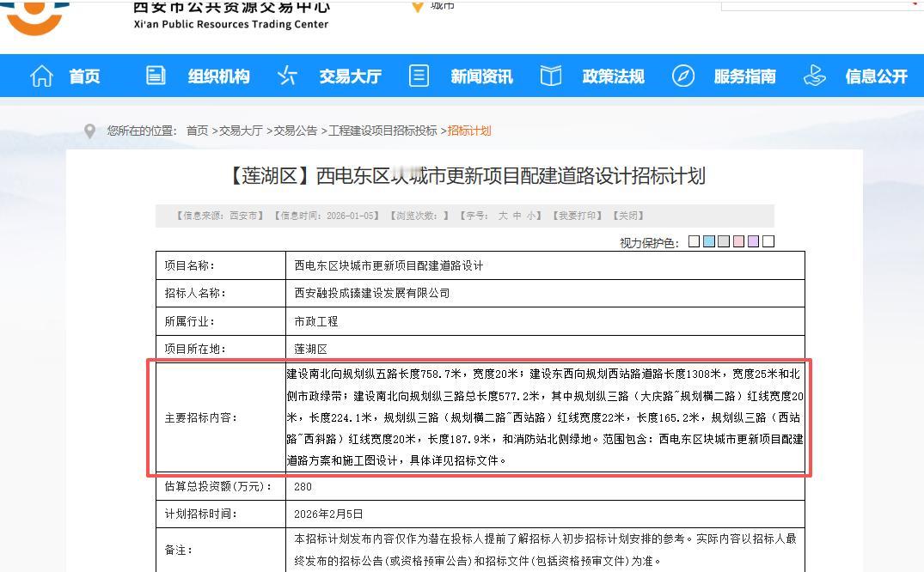Select the pink vision protection color square
Viewport: 924px width, 572px height.
coord(739,240)
